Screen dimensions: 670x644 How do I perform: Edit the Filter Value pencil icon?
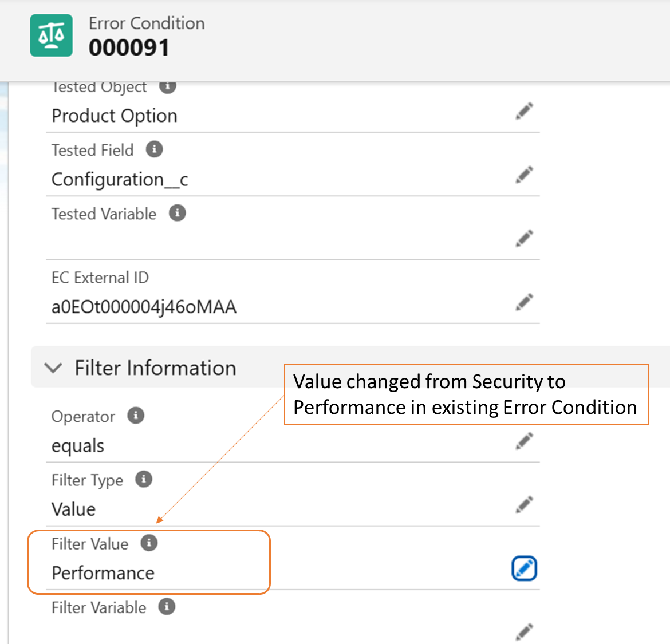pyautogui.click(x=525, y=568)
